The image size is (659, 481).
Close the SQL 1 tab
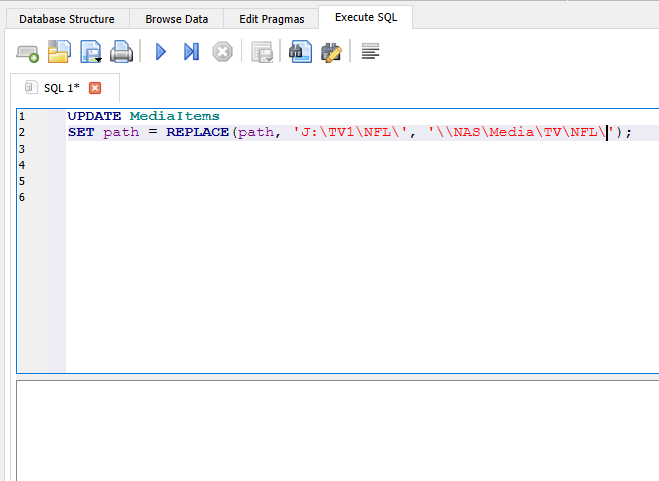pyautogui.click(x=95, y=88)
